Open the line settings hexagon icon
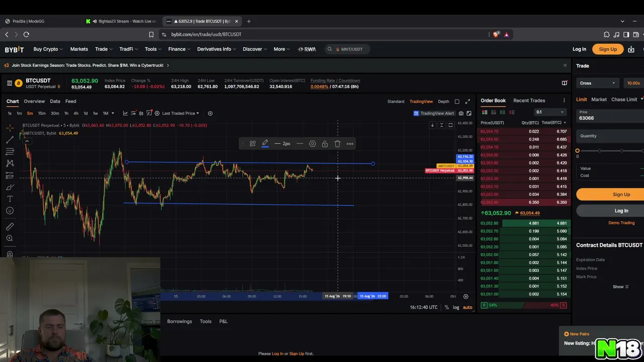The width and height of the screenshot is (644, 362). point(312,144)
